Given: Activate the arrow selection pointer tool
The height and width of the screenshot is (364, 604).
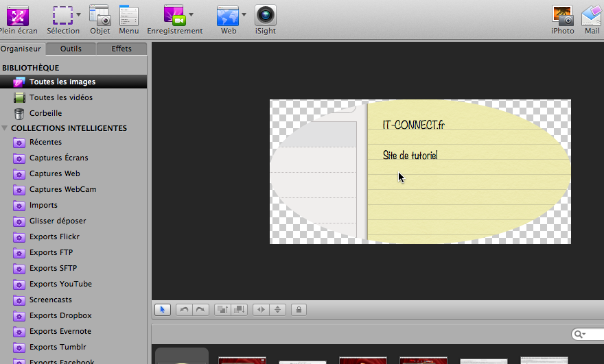Looking at the screenshot, I should [163, 310].
